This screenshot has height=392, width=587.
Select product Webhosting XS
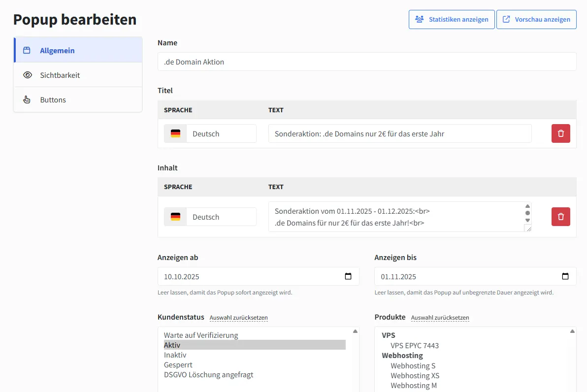click(x=415, y=376)
